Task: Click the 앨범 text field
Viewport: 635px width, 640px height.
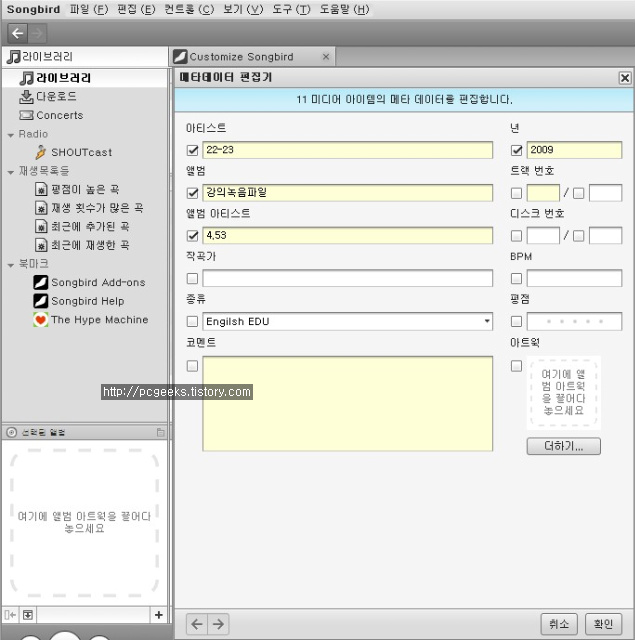Action: 347,193
